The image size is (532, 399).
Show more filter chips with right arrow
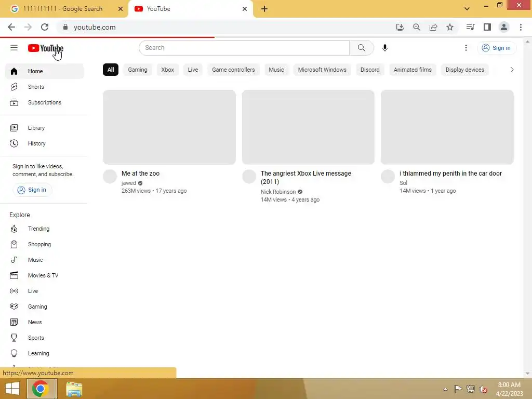[512, 70]
